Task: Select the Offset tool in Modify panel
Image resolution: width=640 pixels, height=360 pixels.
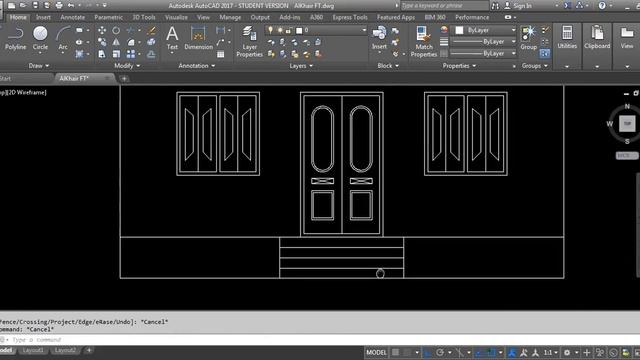Action: point(151,54)
